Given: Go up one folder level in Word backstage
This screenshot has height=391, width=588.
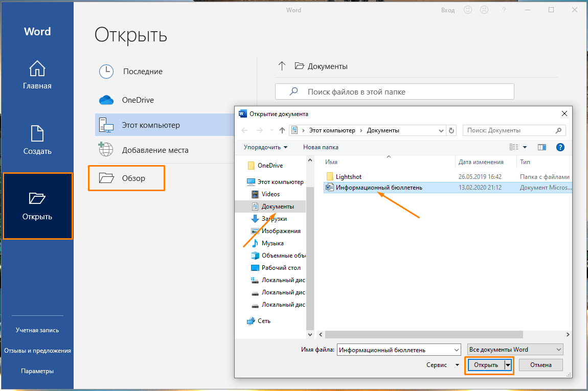Looking at the screenshot, I should click(x=282, y=66).
